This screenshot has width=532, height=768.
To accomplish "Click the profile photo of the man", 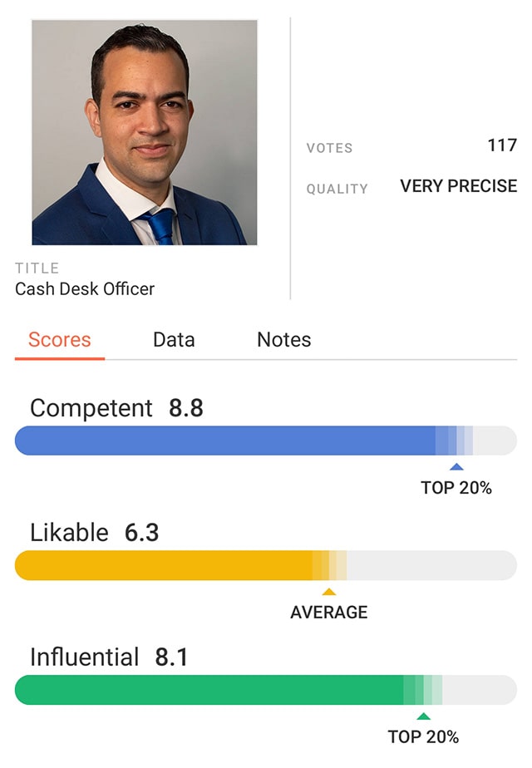I will click(145, 132).
